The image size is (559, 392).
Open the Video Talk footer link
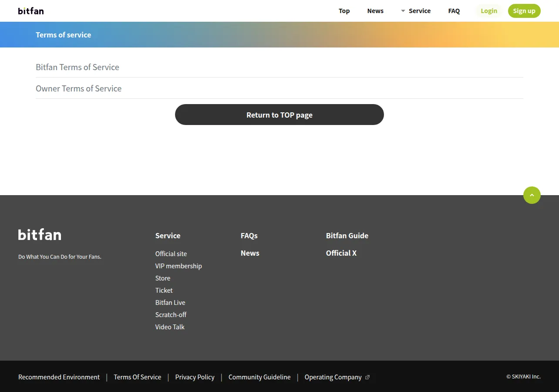tap(170, 327)
